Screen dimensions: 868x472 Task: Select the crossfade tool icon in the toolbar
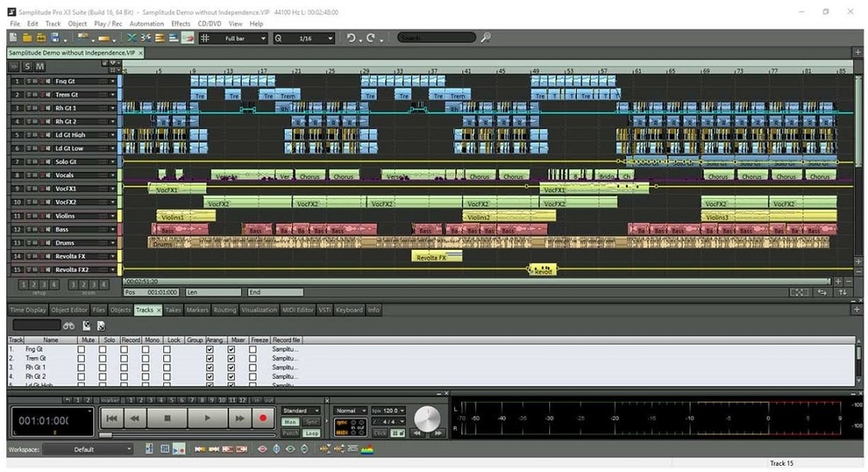tap(131, 38)
